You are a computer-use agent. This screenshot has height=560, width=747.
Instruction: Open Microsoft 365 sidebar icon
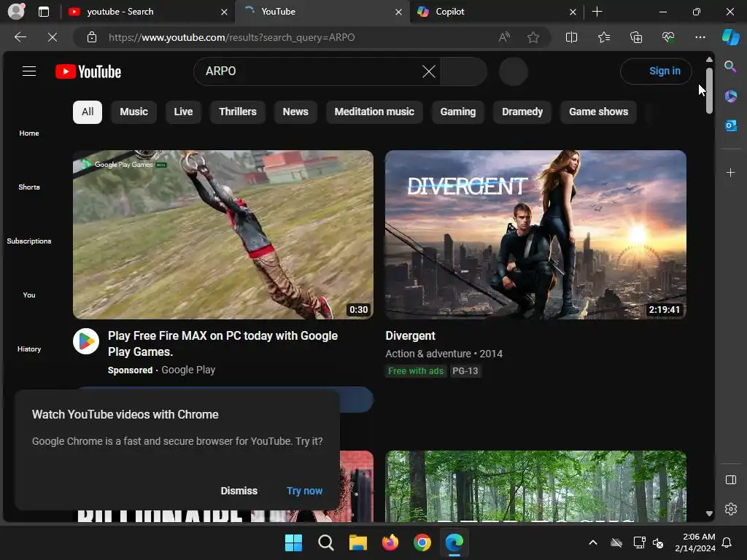pyautogui.click(x=730, y=96)
